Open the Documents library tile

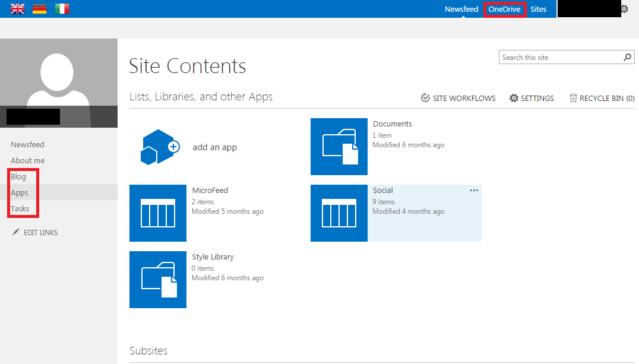[x=339, y=147]
